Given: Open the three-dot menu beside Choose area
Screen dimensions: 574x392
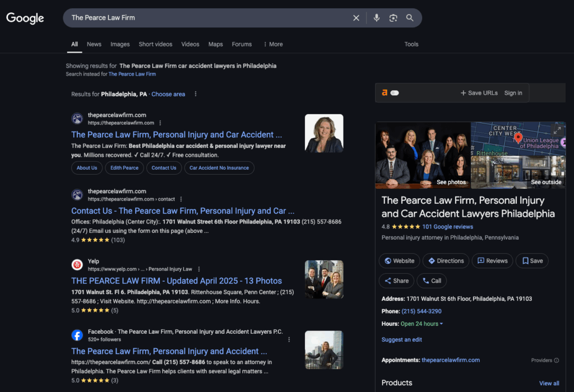Looking at the screenshot, I should point(196,94).
